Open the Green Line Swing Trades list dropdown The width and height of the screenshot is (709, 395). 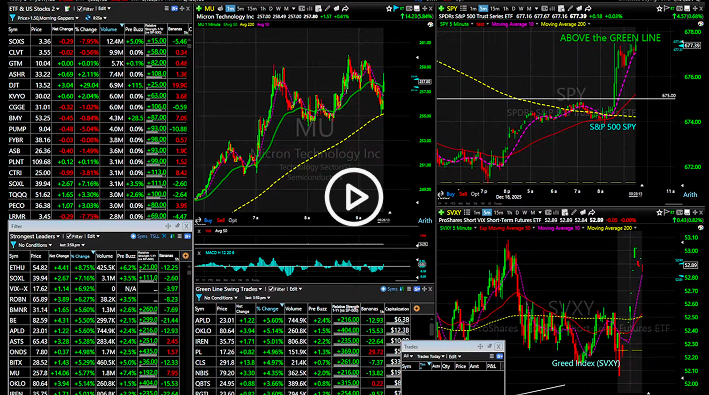click(260, 289)
